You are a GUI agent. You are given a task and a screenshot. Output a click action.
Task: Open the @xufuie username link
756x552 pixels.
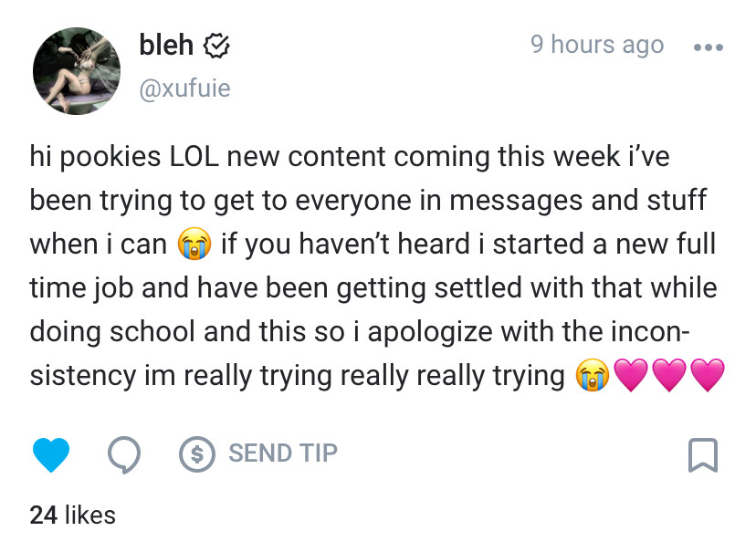coord(185,89)
